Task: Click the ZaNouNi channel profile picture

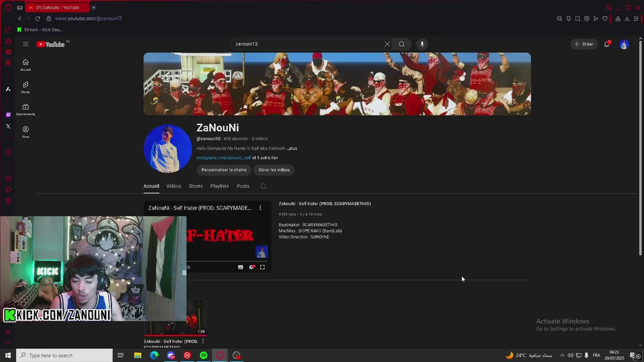Action: click(x=168, y=149)
